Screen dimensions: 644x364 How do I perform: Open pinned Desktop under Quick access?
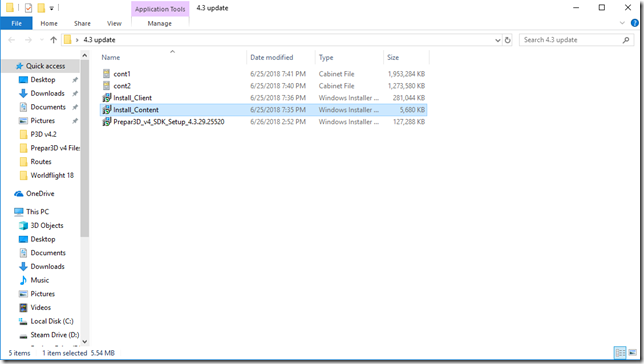43,80
